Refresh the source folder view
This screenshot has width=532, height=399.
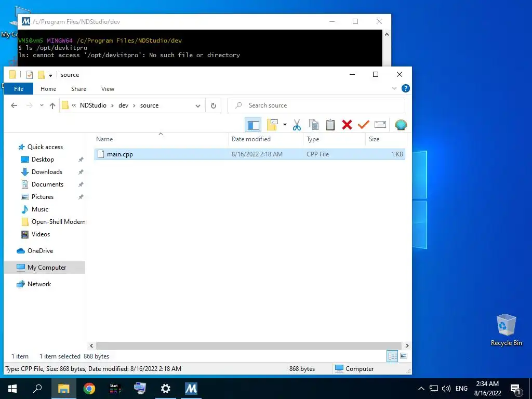point(214,105)
